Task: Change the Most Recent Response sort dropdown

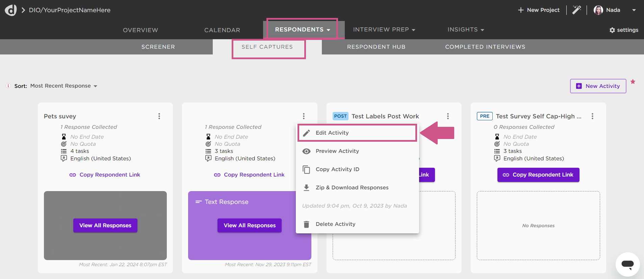Action: [63, 86]
